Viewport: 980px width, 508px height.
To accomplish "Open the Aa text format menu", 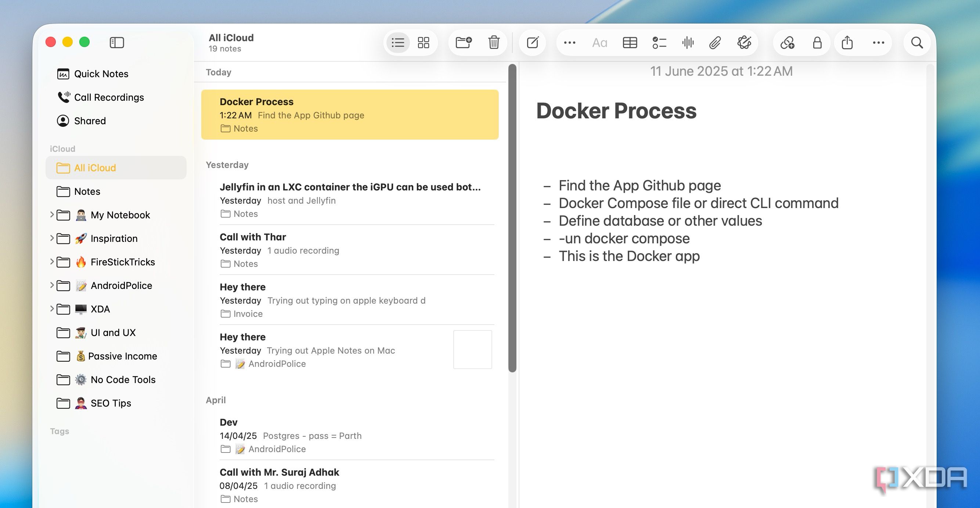I will (x=599, y=43).
